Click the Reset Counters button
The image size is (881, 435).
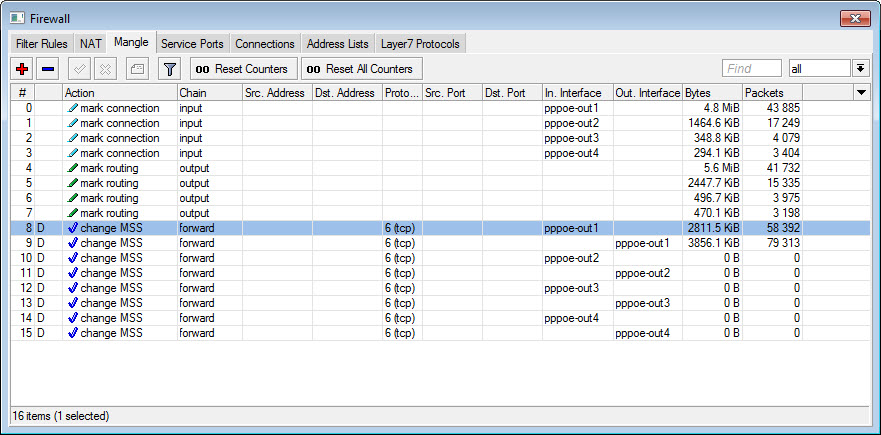coord(243,69)
